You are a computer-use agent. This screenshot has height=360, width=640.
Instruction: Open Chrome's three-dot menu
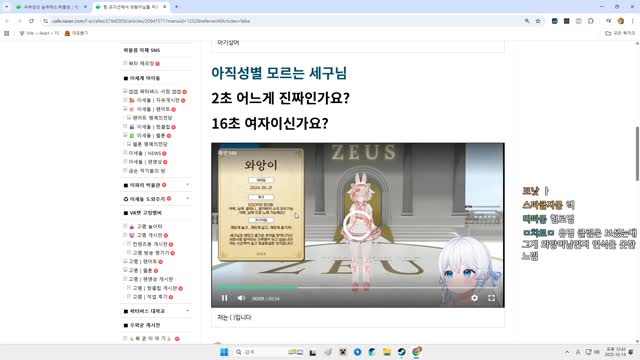[x=632, y=21]
